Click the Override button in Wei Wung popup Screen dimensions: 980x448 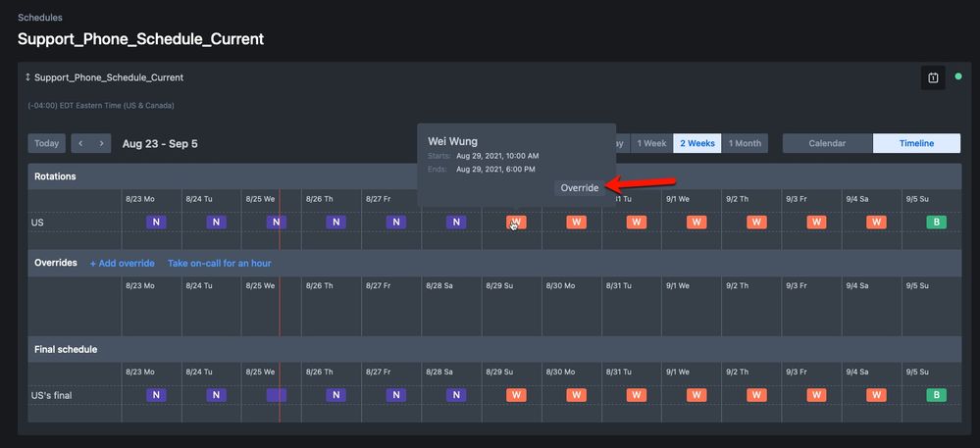[580, 187]
